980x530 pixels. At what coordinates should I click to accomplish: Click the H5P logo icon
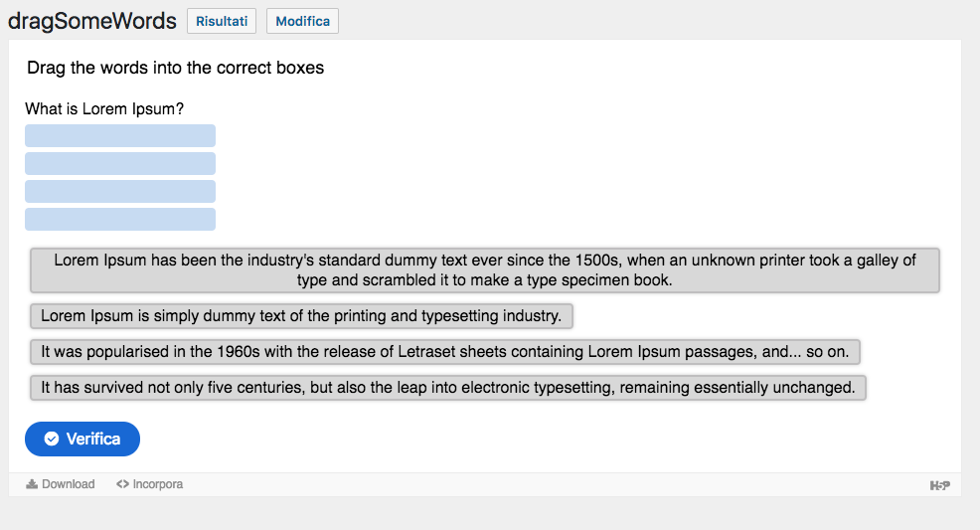[x=940, y=485]
